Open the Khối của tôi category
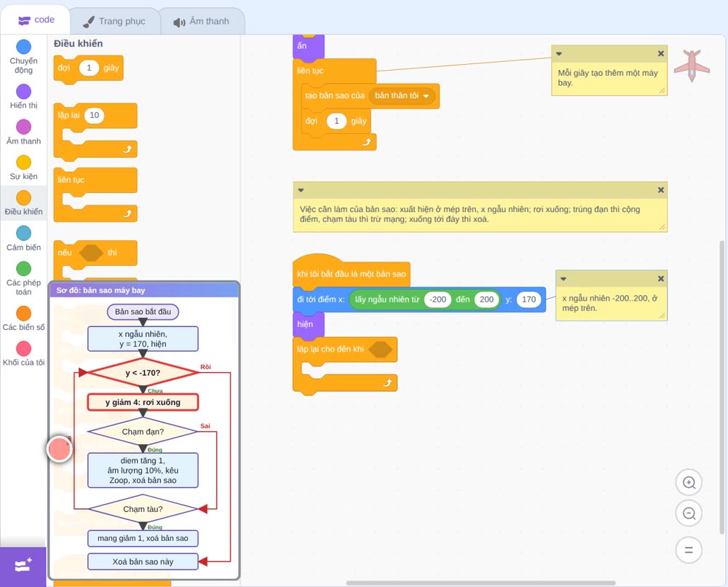This screenshot has width=728, height=587. point(23,353)
